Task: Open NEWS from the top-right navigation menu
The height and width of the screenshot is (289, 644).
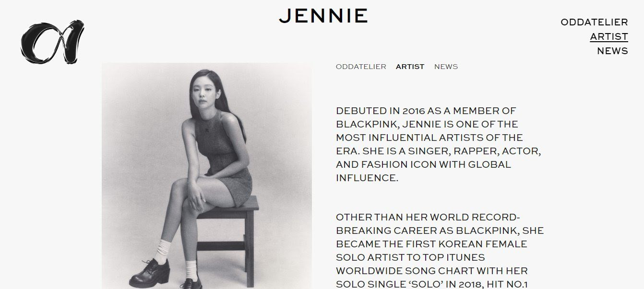Action: 611,50
